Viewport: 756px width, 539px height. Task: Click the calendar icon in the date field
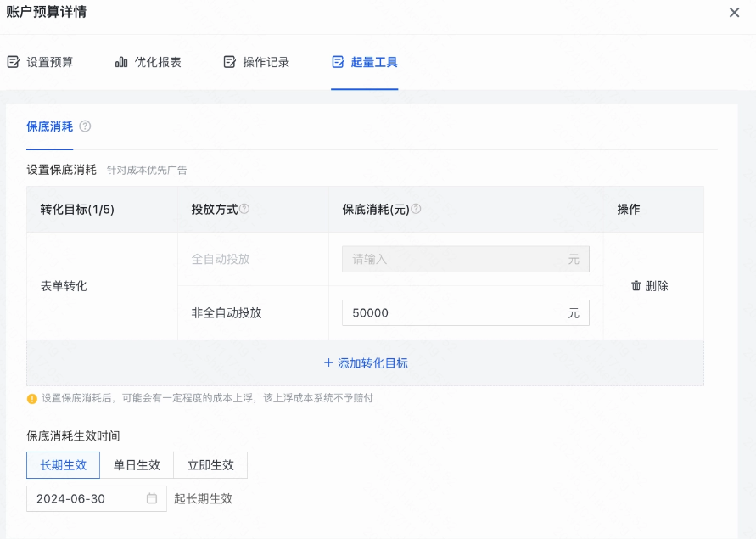click(154, 498)
